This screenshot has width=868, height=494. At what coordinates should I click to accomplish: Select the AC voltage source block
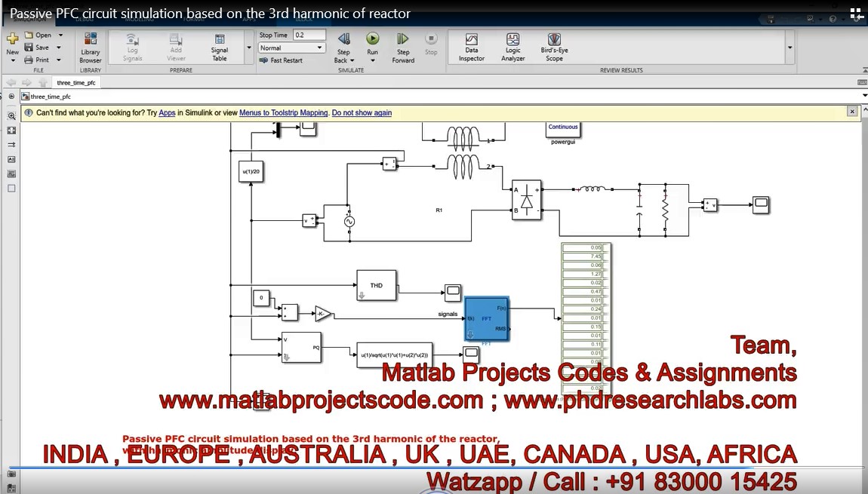pyautogui.click(x=349, y=221)
